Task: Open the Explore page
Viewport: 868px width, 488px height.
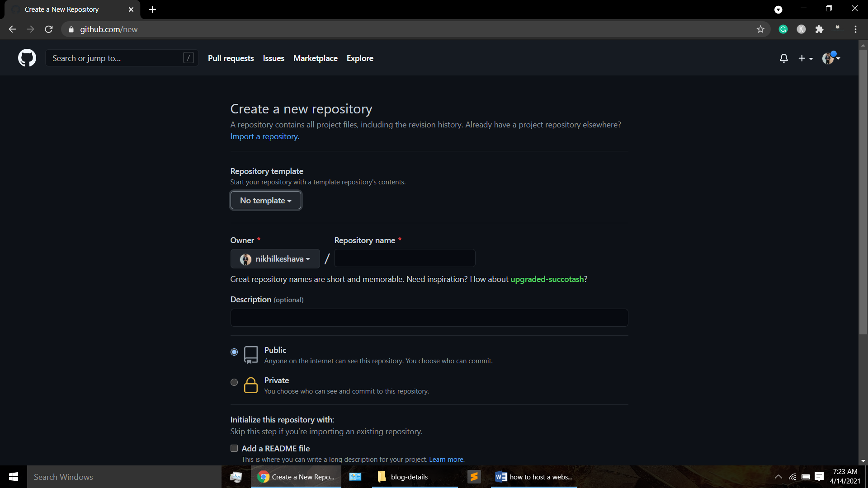Action: pos(360,58)
